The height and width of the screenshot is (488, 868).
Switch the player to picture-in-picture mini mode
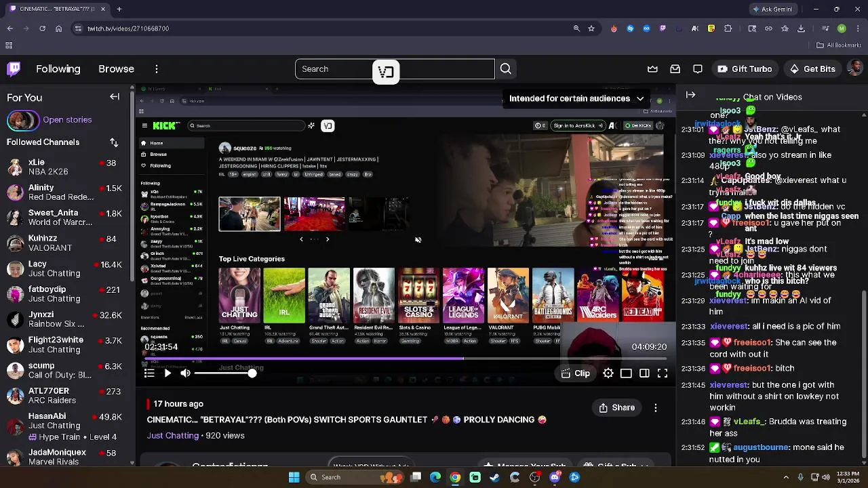(627, 373)
